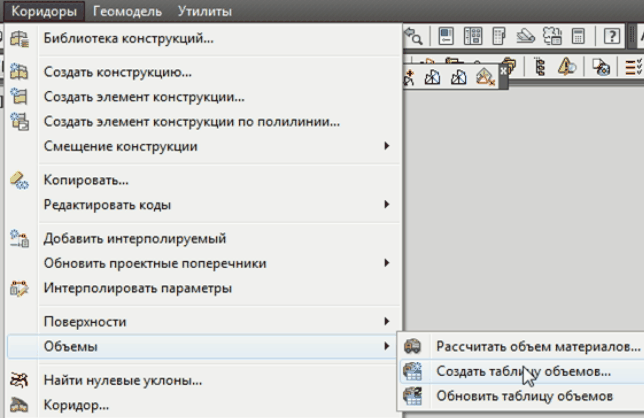The image size is (644, 418).
Task: Click the Zoom Previous magnifier icon
Action: pos(411,39)
